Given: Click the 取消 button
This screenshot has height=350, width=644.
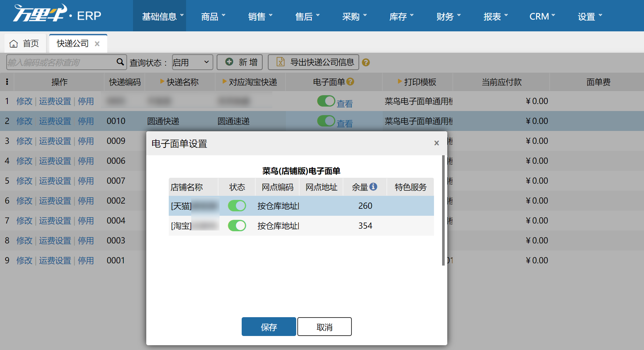Looking at the screenshot, I should click(x=325, y=327).
